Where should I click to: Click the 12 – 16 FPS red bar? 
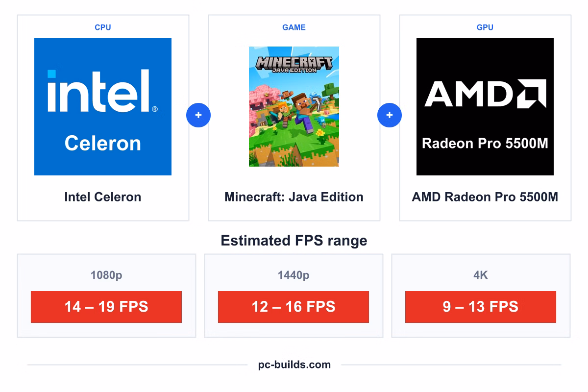coord(294,307)
